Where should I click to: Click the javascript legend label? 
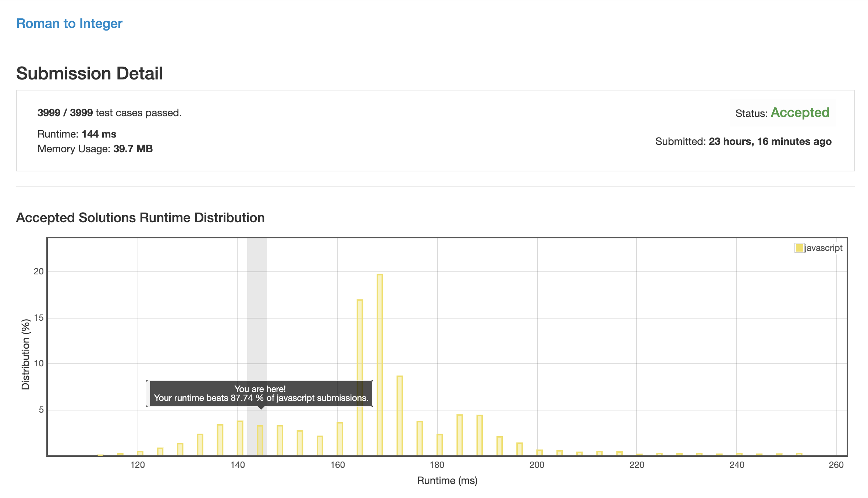point(823,248)
